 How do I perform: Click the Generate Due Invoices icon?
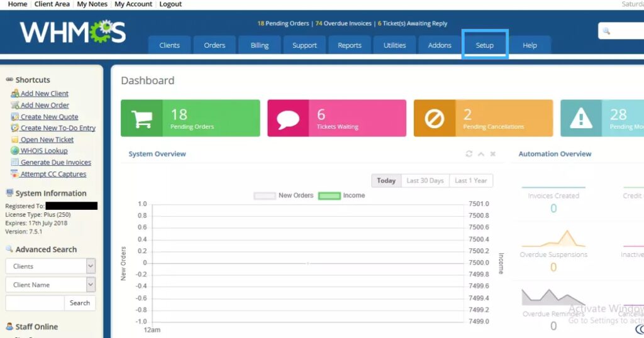click(15, 162)
